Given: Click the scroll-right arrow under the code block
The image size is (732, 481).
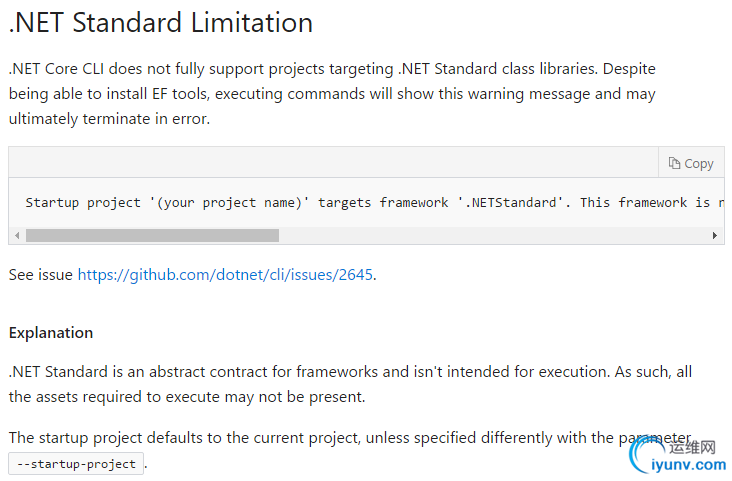Looking at the screenshot, I should (x=715, y=236).
